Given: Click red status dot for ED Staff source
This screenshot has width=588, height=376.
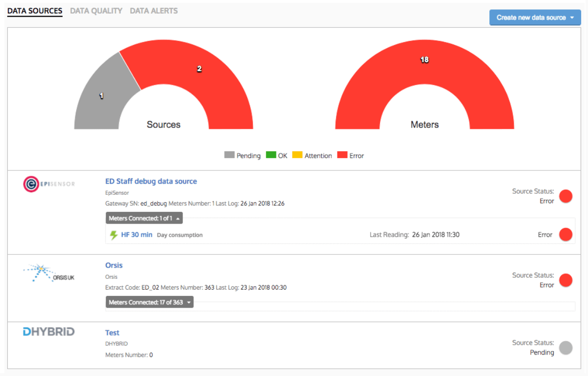Looking at the screenshot, I should (x=566, y=196).
